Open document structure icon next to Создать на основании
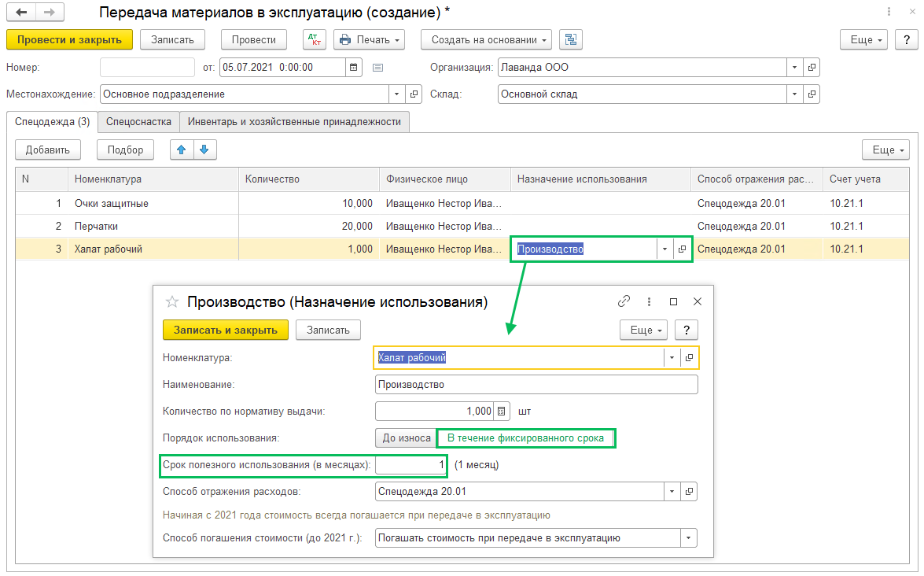This screenshot has height=576, width=924. tap(570, 39)
